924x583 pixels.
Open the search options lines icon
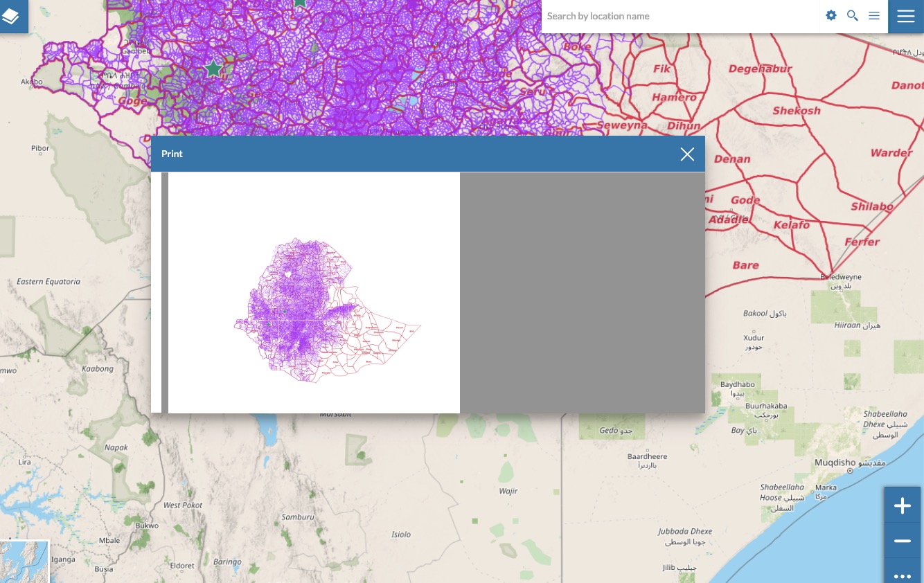click(874, 15)
